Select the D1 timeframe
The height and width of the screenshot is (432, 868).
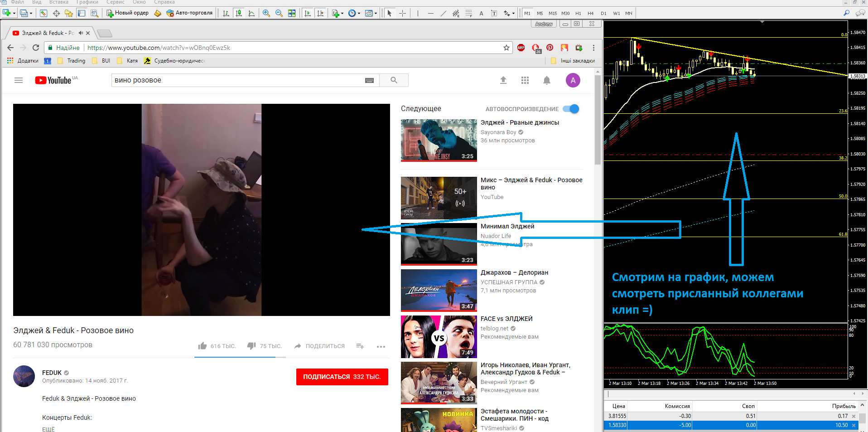pos(603,13)
